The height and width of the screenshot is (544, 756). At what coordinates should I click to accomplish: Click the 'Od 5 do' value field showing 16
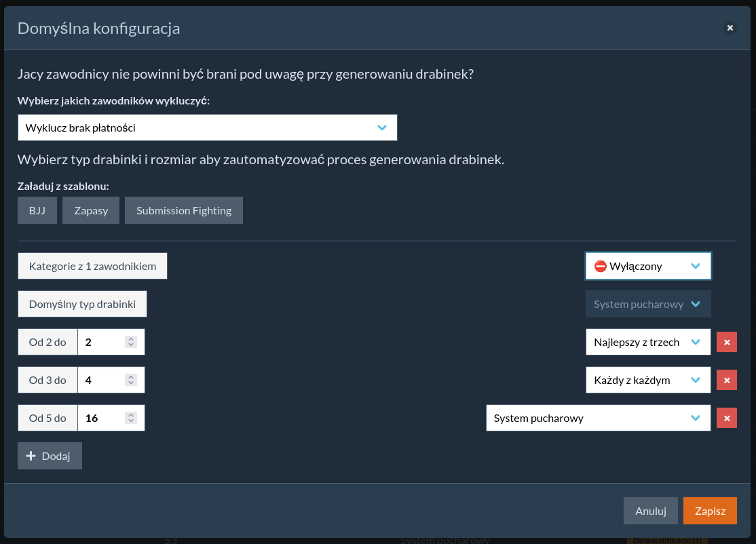102,419
